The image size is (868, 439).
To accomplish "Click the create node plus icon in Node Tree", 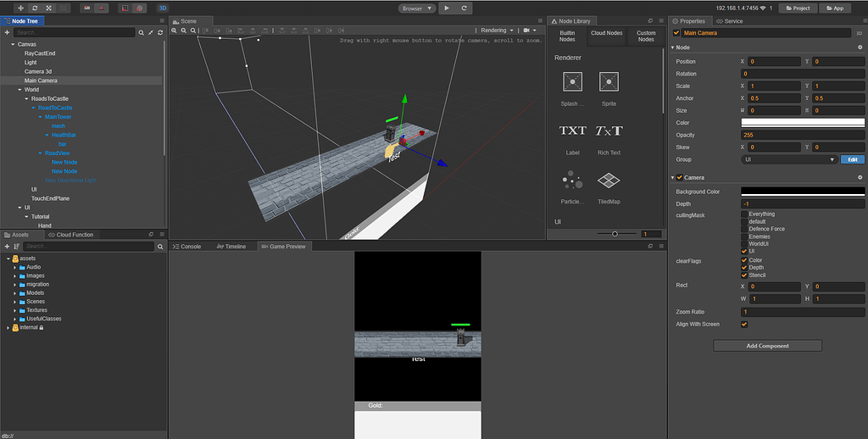I will coord(7,33).
